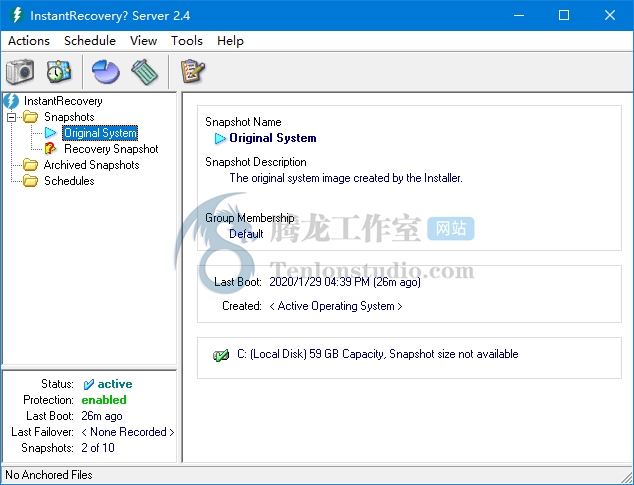The height and width of the screenshot is (485, 634).
Task: Click the play arrow beside the Original System heading
Action: [220, 138]
